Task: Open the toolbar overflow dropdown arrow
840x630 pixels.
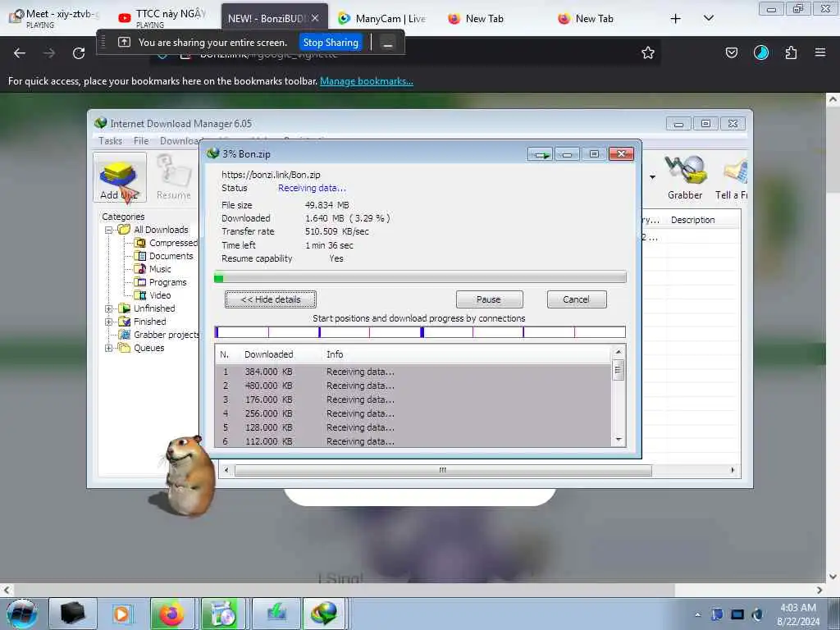Action: (652, 177)
